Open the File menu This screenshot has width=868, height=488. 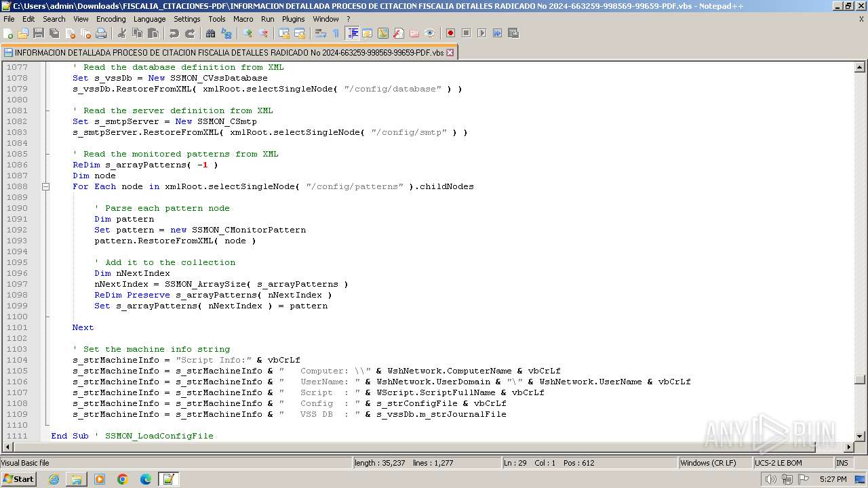(x=9, y=19)
